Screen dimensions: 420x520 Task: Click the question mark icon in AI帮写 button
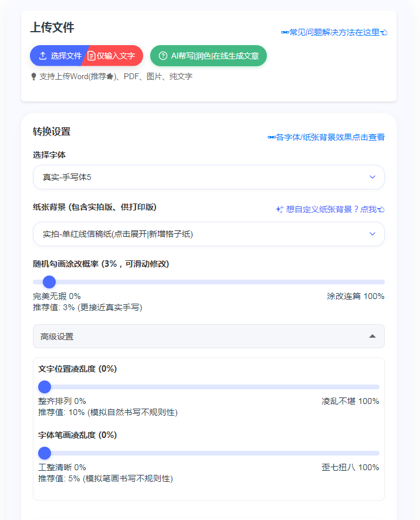pos(163,56)
